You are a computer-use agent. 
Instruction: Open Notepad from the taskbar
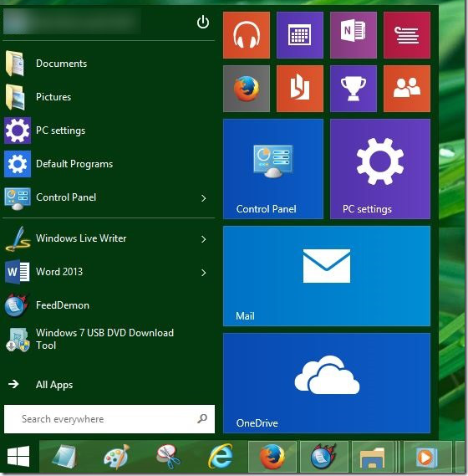(64, 456)
